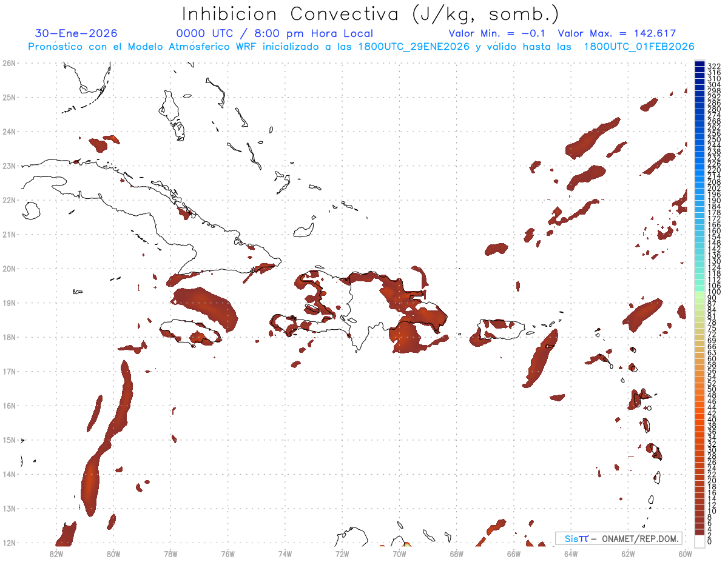The image size is (728, 562).
Task: Click the latitude label '20N'
Action: pos(9,269)
